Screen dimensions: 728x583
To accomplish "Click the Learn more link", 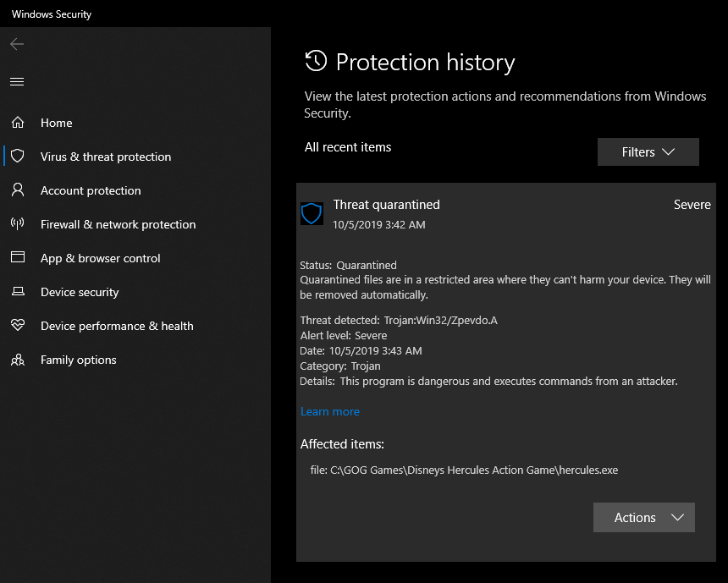I will [x=329, y=412].
